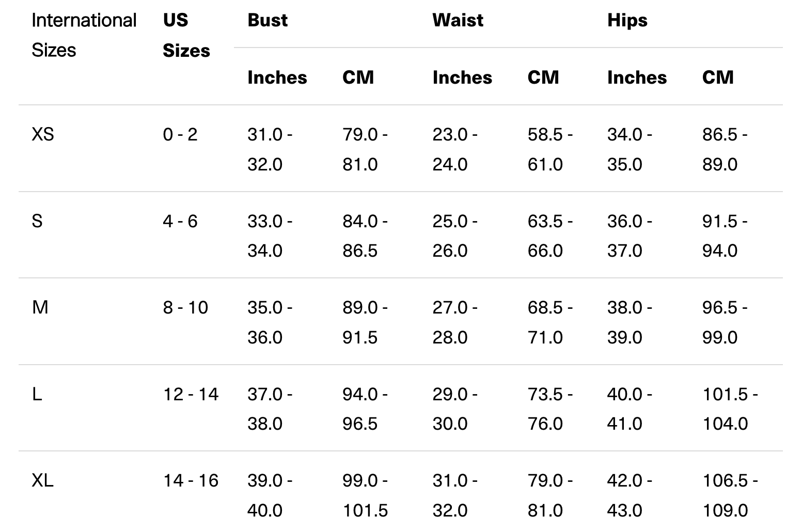Viewport: 786px width, 532px height.
Task: Click the L size row label
Action: click(37, 394)
